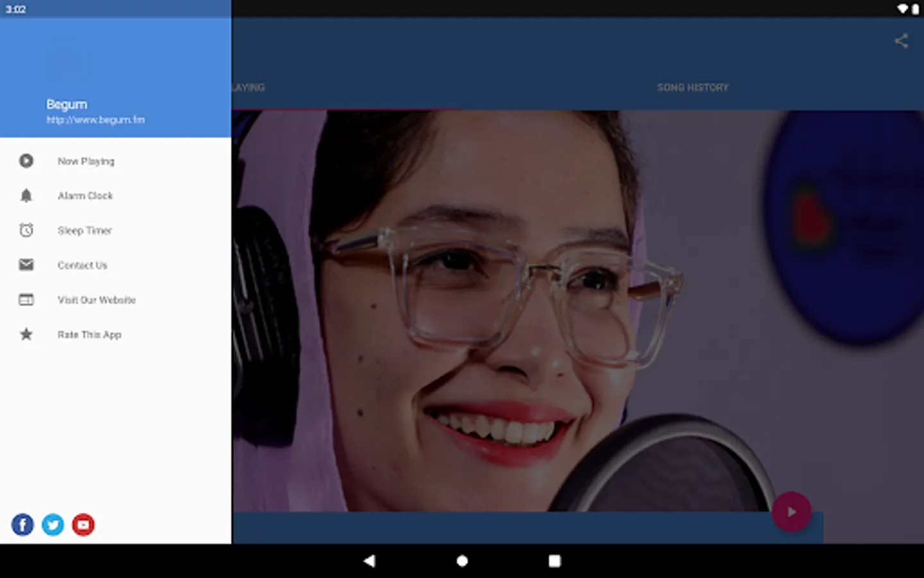The width and height of the screenshot is (924, 578).
Task: Tap the 3:02 clock in the status bar
Action: [x=15, y=9]
